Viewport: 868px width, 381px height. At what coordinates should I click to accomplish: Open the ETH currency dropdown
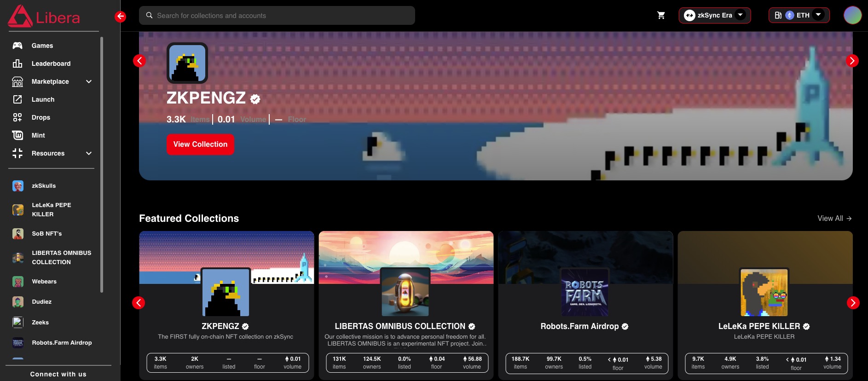tap(799, 15)
